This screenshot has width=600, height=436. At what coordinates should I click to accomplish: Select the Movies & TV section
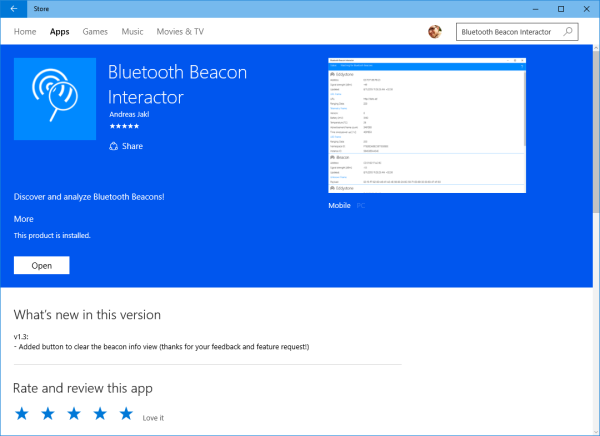pos(180,32)
